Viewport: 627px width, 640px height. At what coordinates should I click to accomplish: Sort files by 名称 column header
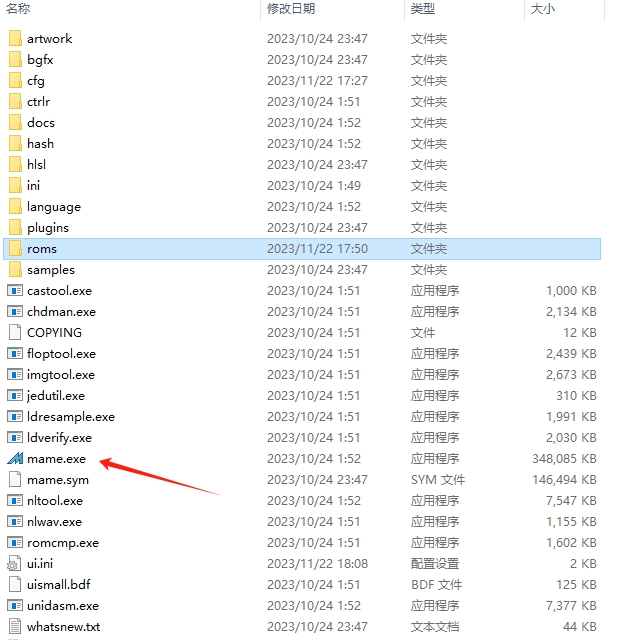(19, 9)
